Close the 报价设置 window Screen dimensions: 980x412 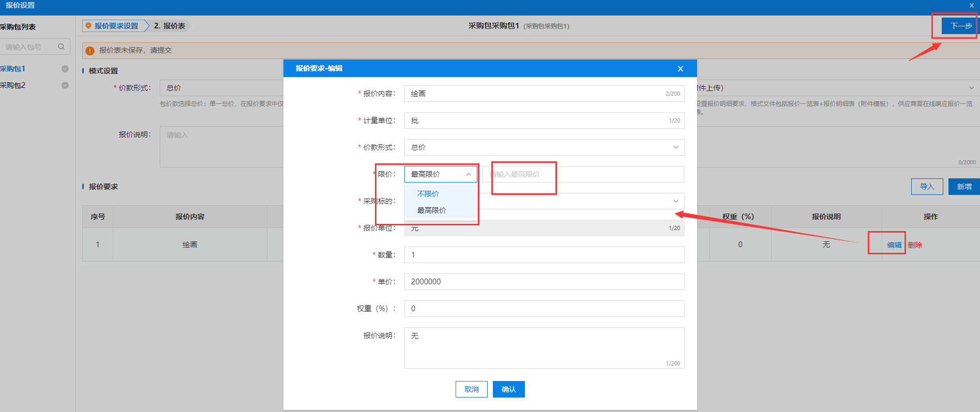[x=971, y=5]
